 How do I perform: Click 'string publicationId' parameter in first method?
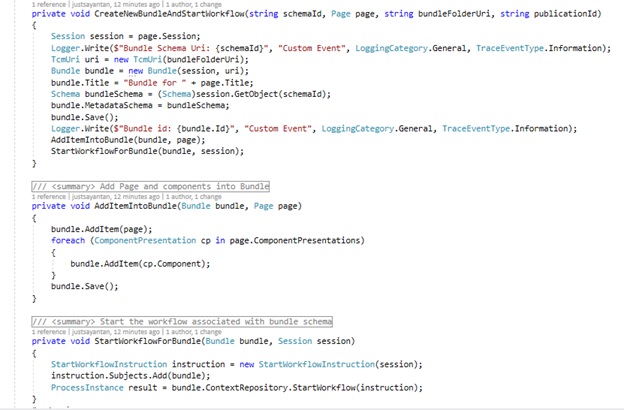549,14
